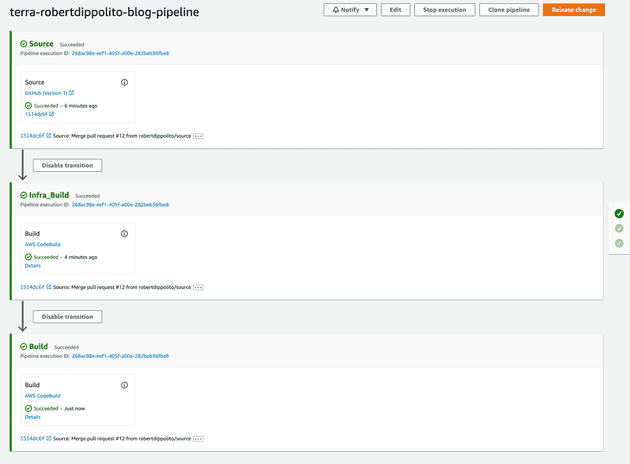This screenshot has width=630, height=464.
Task: Open Build stage pipeline execution ID link
Action: (x=120, y=356)
